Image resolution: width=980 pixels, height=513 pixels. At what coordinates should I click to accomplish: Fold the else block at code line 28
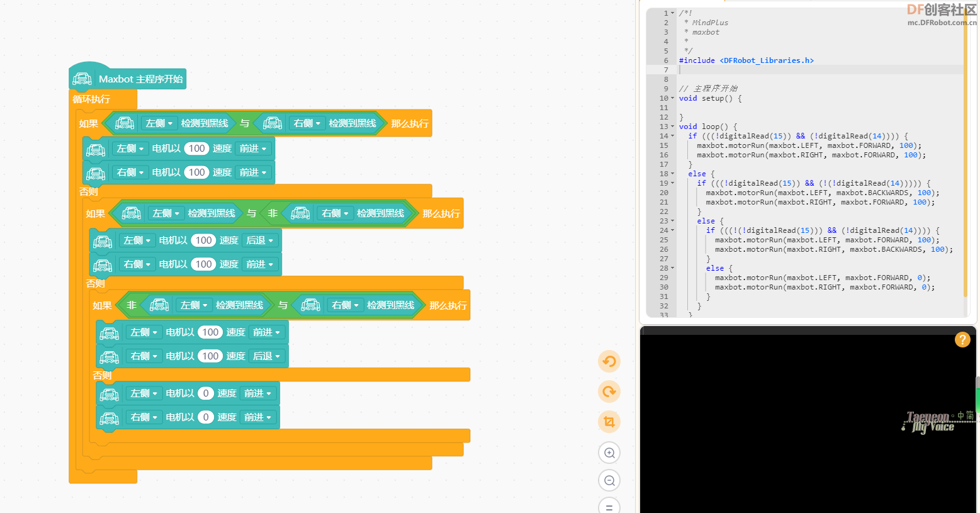(x=672, y=268)
